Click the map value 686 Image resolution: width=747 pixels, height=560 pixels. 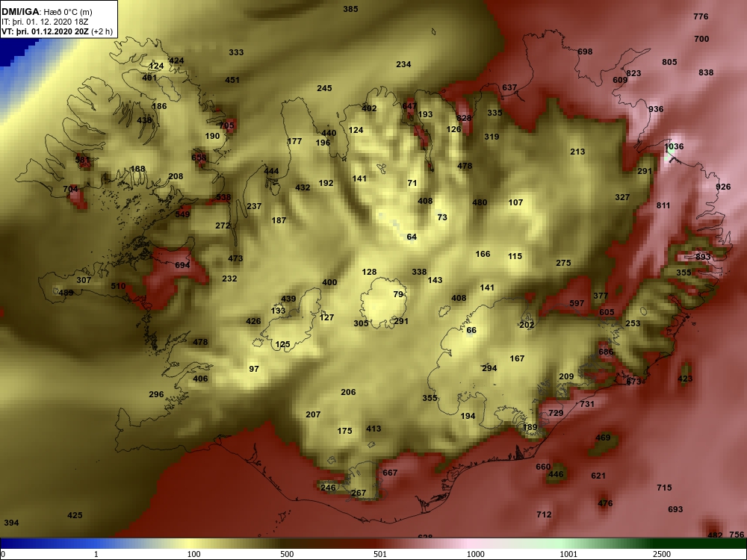click(x=606, y=352)
